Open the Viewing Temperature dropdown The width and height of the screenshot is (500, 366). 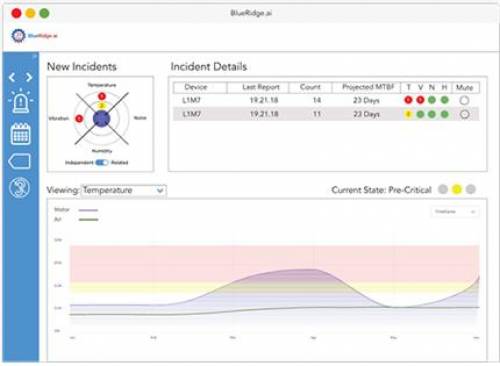(124, 190)
